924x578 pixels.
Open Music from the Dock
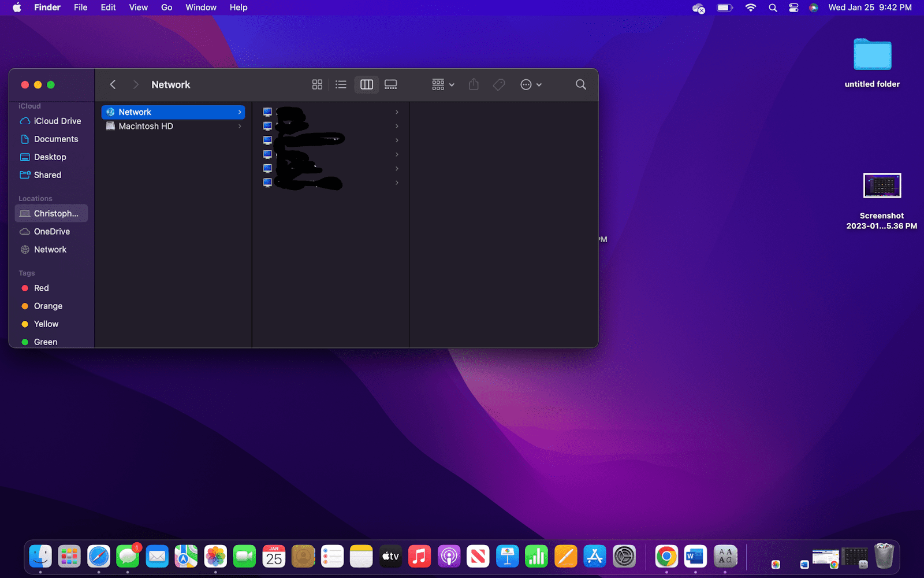point(420,557)
